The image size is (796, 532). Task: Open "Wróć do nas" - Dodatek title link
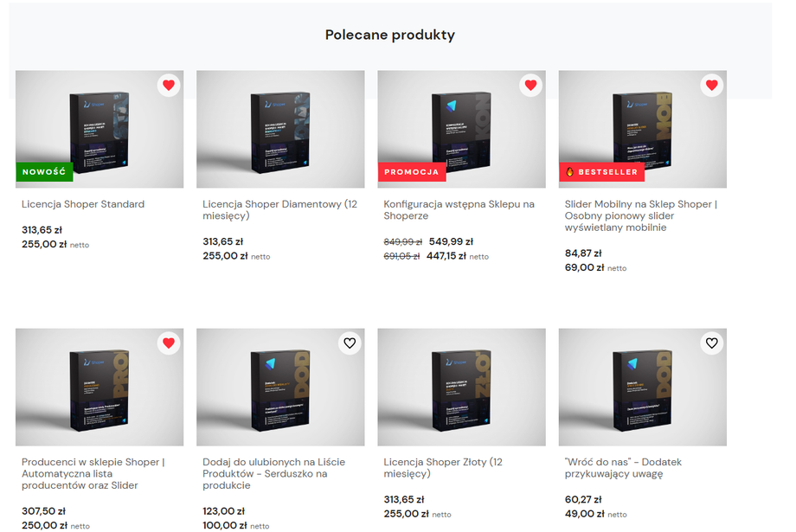(620, 467)
